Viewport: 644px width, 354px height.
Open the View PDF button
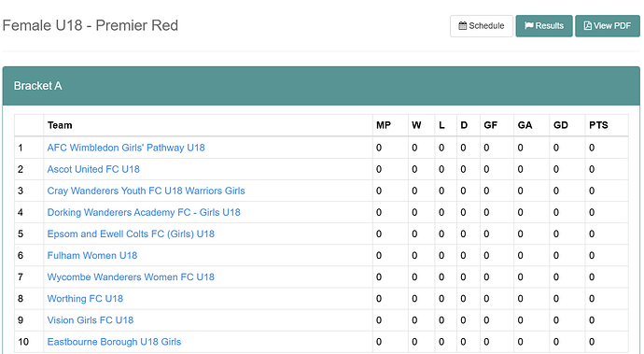tap(608, 26)
